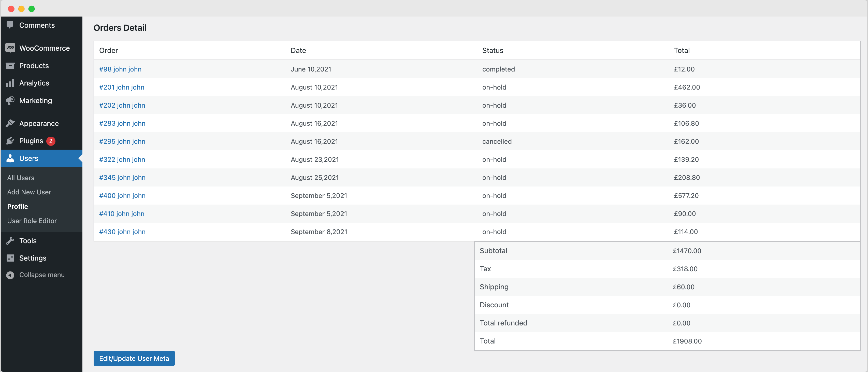Click the Tools wrench icon
Screen dimensions: 868x372
pos(10,241)
